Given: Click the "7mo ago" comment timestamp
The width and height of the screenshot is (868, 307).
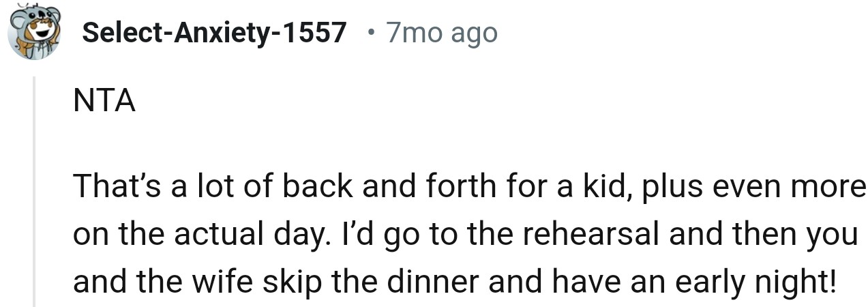Looking at the screenshot, I should (x=442, y=32).
